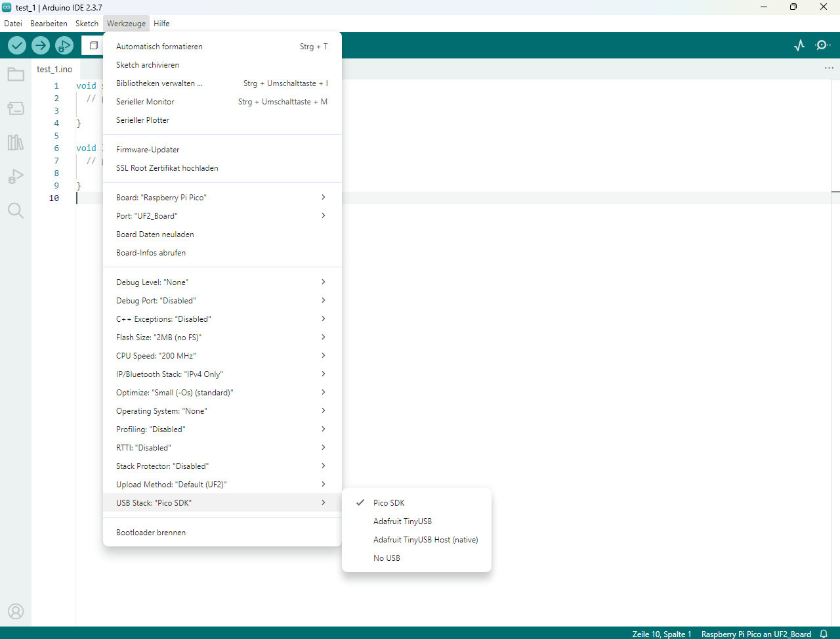Click the Verify sketch checkmark button
Viewport: 840px width, 639px height.
click(x=17, y=45)
